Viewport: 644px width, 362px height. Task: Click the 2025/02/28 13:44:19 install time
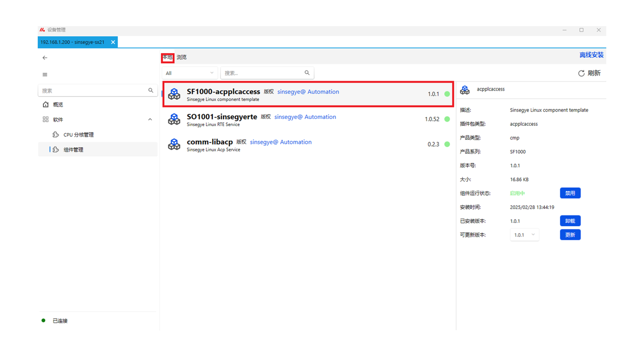(x=532, y=207)
